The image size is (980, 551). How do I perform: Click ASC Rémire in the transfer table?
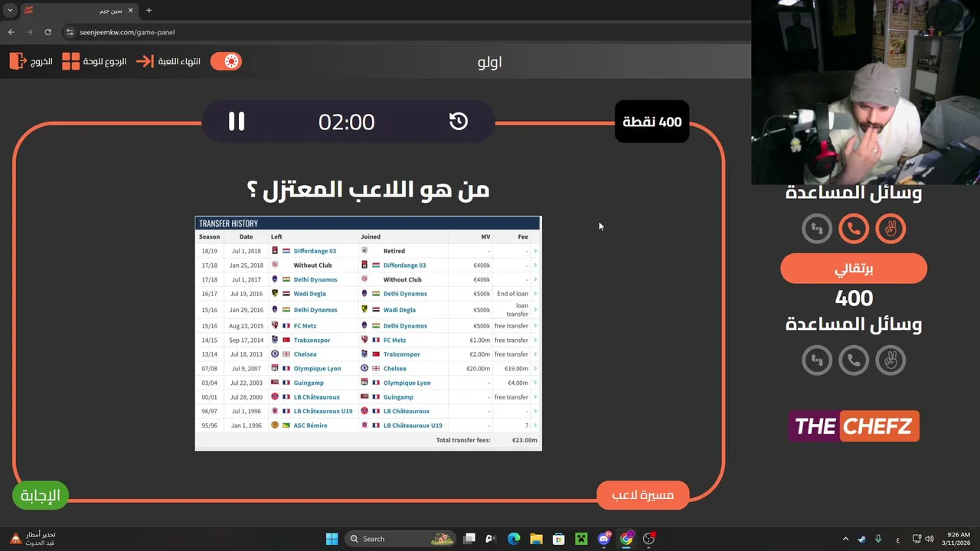[x=310, y=425]
